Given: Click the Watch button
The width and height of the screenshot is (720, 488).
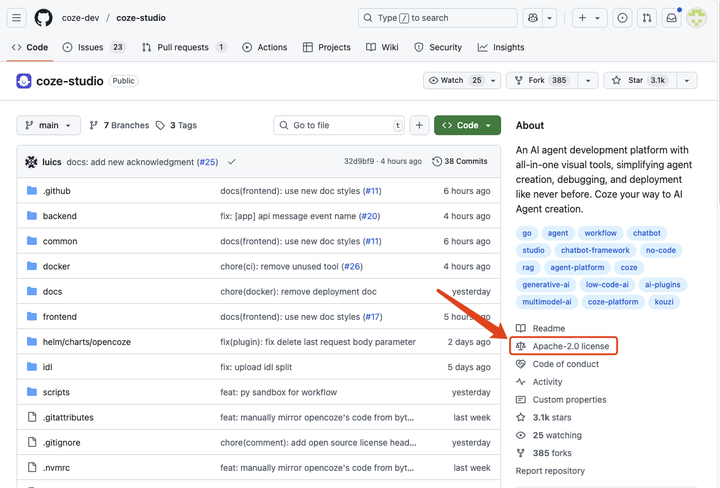Looking at the screenshot, I should 455,80.
